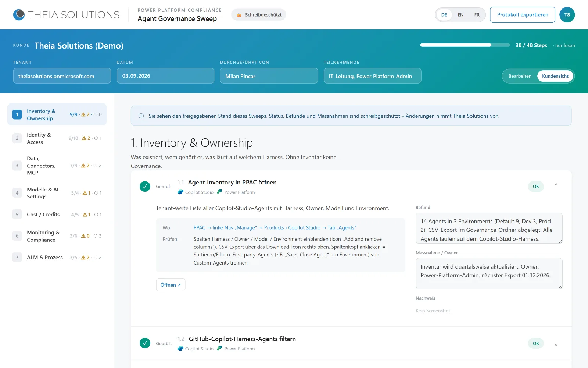Viewport: 588px width, 368px height.
Task: Click the heading 1. Inventory & Ownership
Action: [x=192, y=143]
